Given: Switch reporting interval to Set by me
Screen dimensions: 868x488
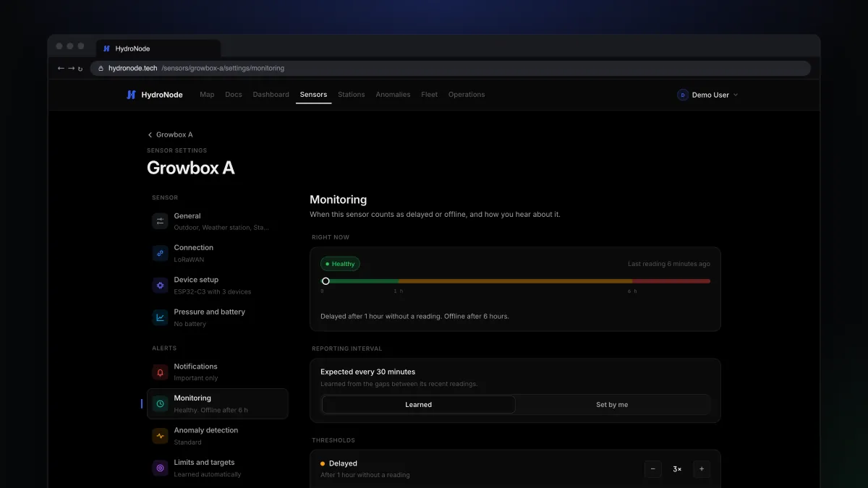Looking at the screenshot, I should (612, 405).
